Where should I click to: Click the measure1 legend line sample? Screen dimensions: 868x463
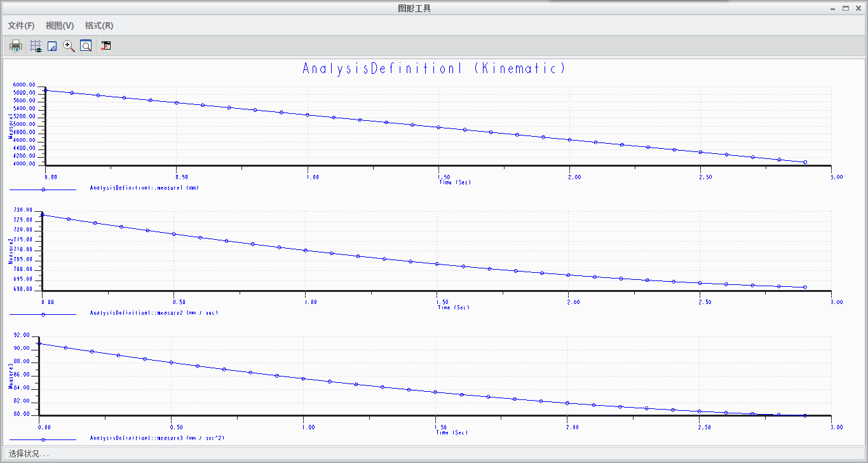tap(43, 189)
